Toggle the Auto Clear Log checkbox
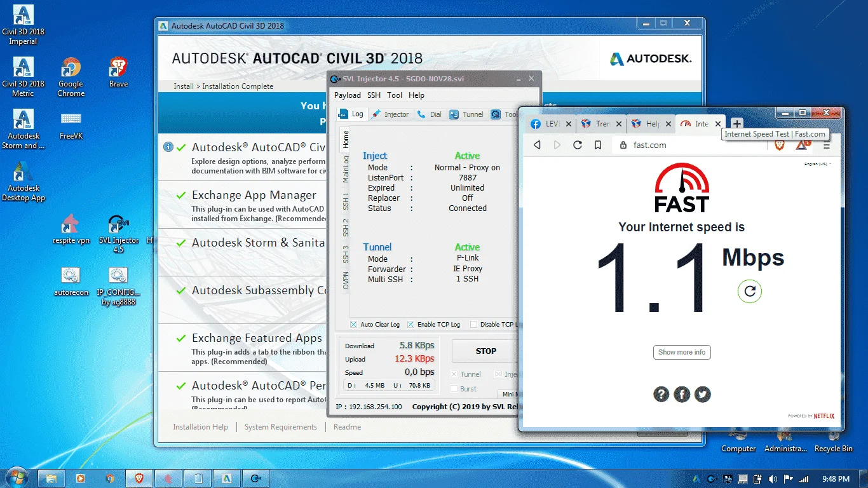 (x=354, y=324)
